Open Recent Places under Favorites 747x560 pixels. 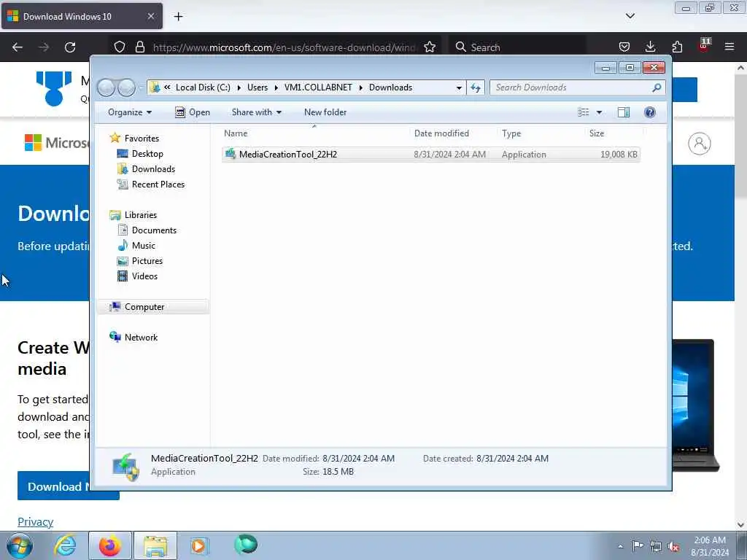point(158,184)
